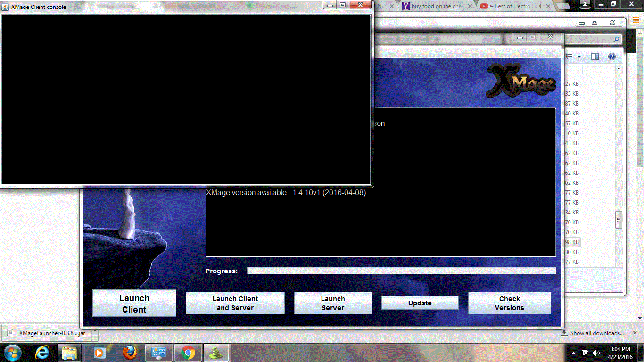Viewport: 644px width, 362px height.
Task: Launch the XMage client
Action: click(x=134, y=304)
